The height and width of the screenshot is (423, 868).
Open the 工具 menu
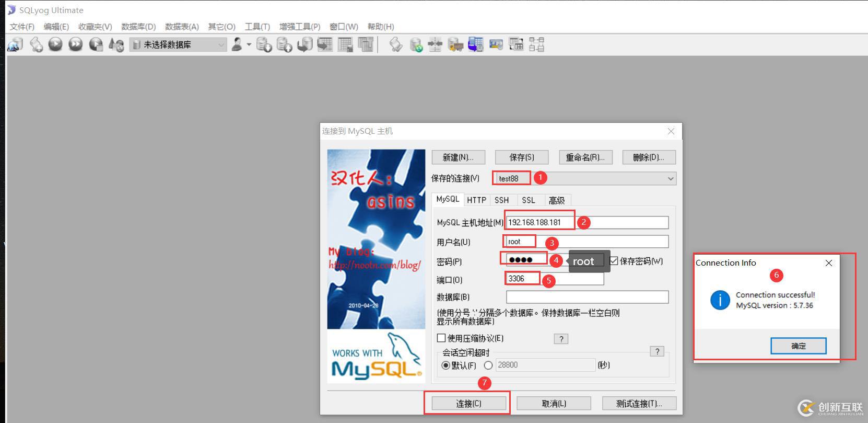257,27
